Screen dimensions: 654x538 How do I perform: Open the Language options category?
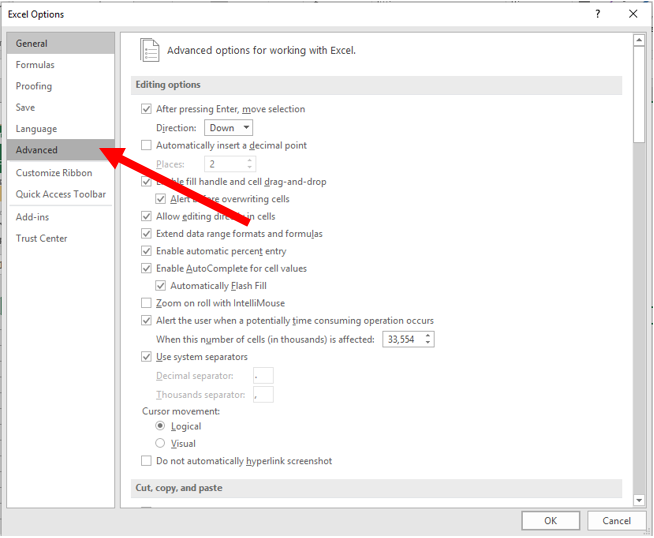(60, 128)
